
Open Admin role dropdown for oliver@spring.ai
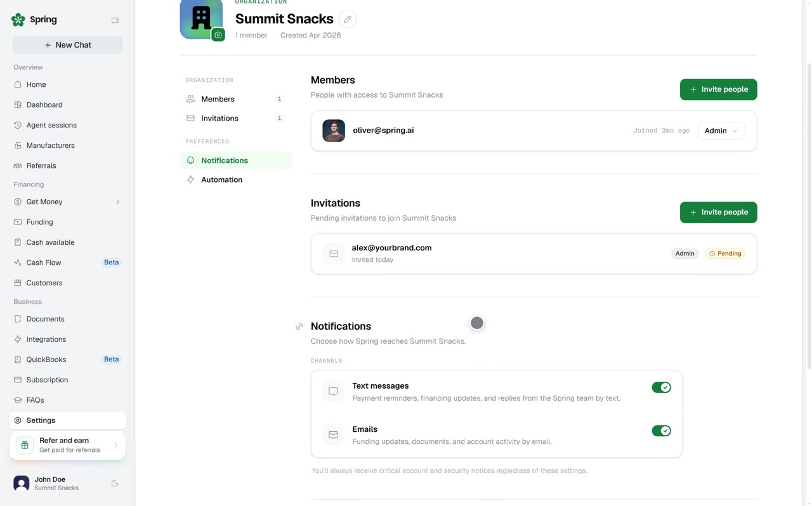721,131
